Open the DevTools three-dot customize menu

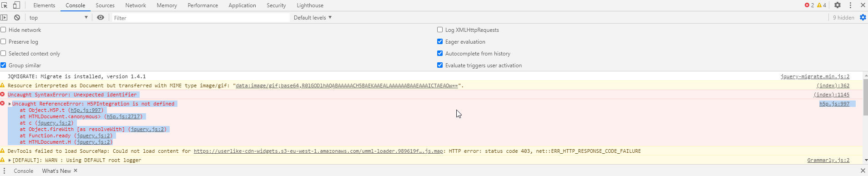coord(850,5)
